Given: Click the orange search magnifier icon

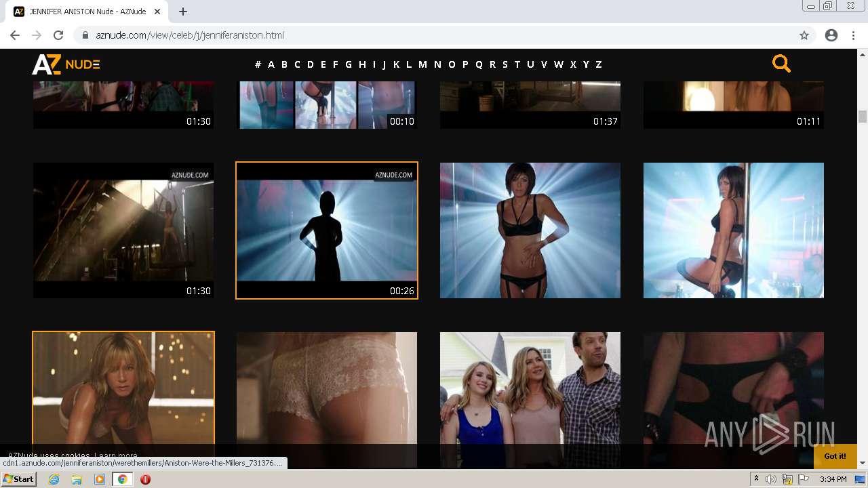Looking at the screenshot, I should pos(781,64).
